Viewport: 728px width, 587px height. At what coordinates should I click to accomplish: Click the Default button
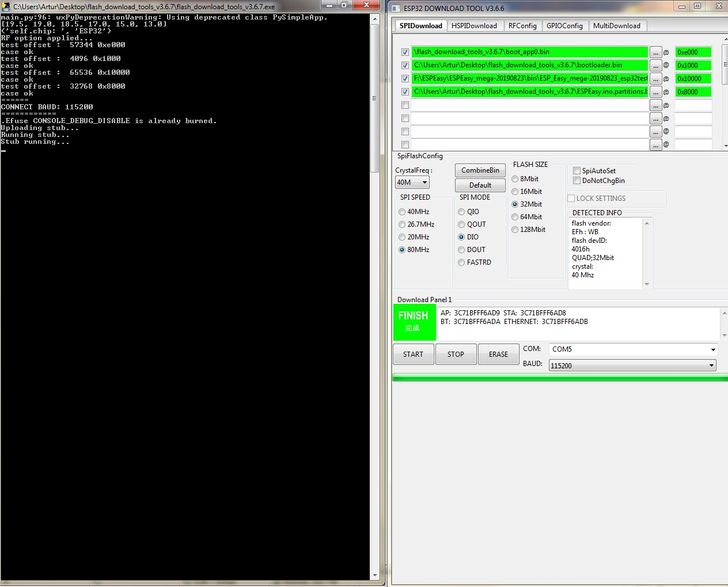point(480,185)
